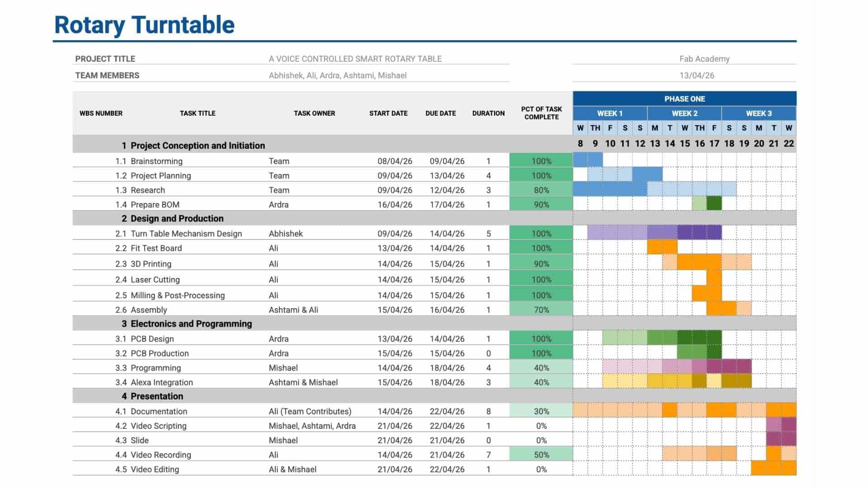Click the Prepare BOM task title

click(154, 204)
